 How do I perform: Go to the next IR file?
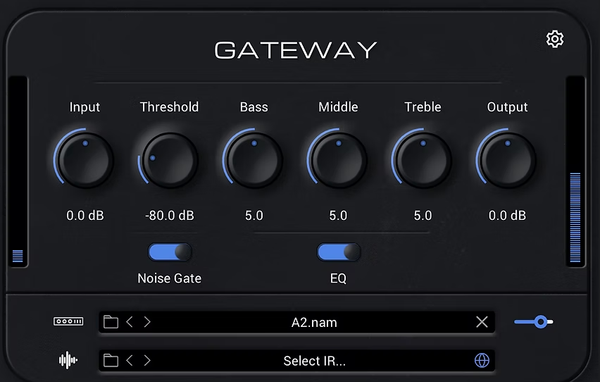147,361
